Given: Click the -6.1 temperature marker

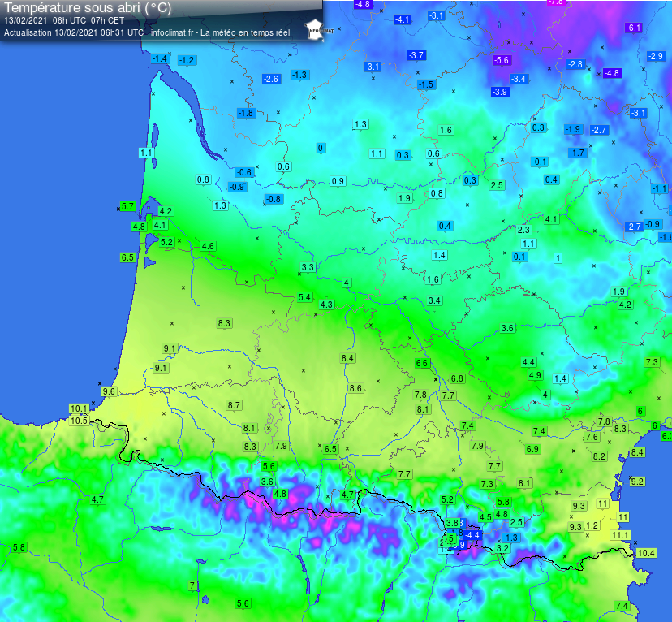Looking at the screenshot, I should click(x=634, y=28).
